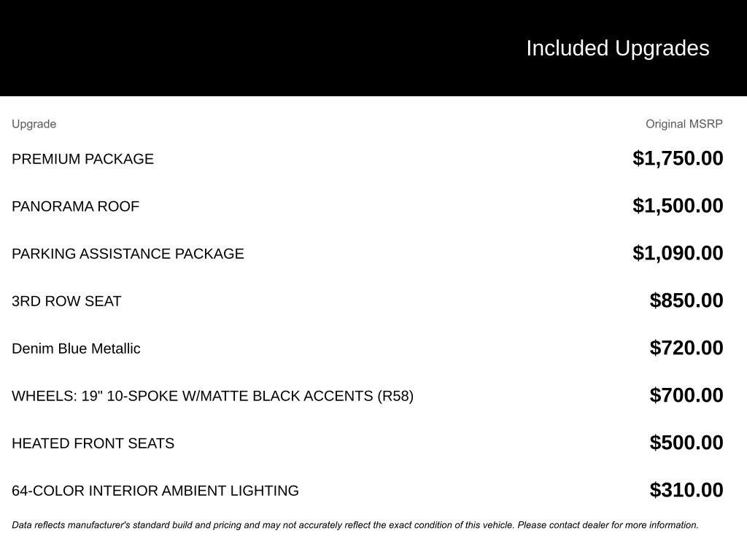Click the $1,750.00 price
This screenshot has width=747, height=560.
[x=678, y=158]
